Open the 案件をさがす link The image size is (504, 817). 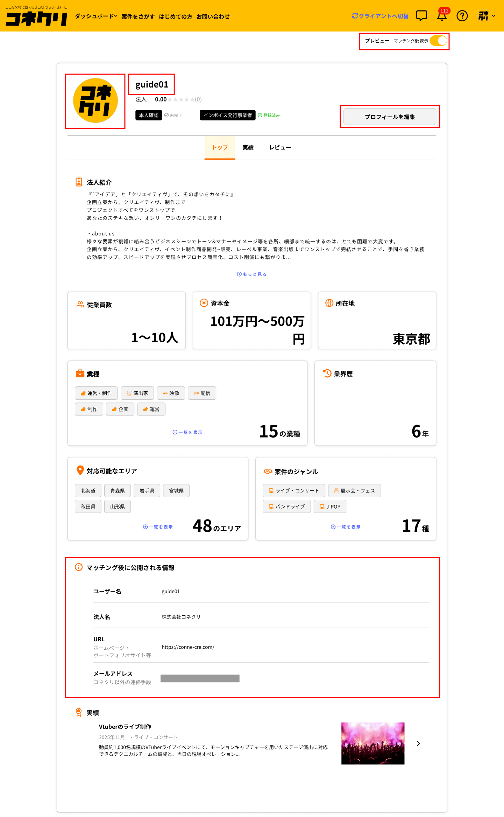(x=138, y=16)
